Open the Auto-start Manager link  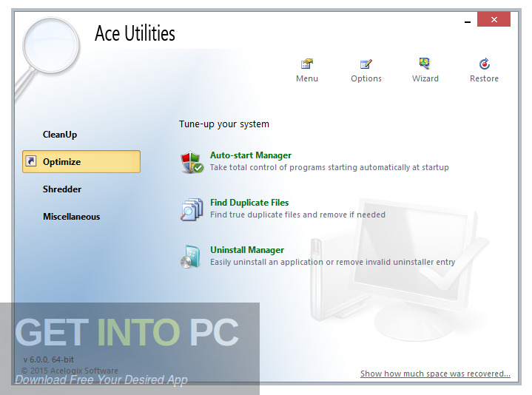click(251, 155)
